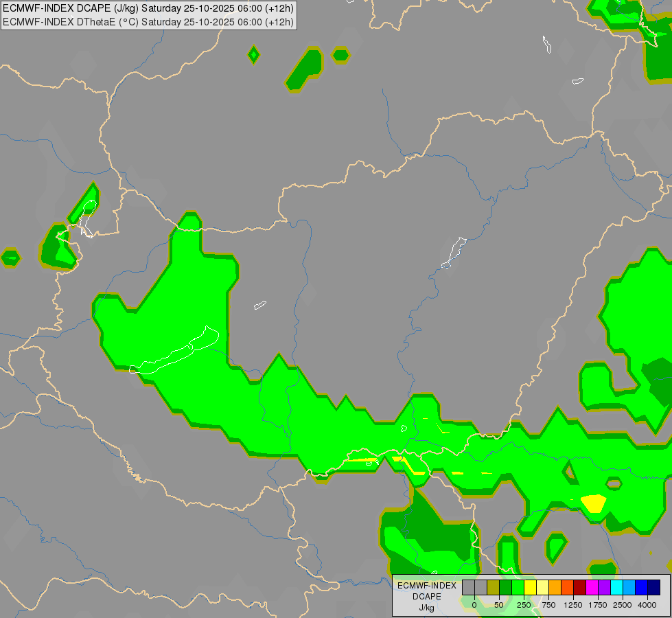Click the large yellow DCAPE patch on the map

(x=594, y=503)
